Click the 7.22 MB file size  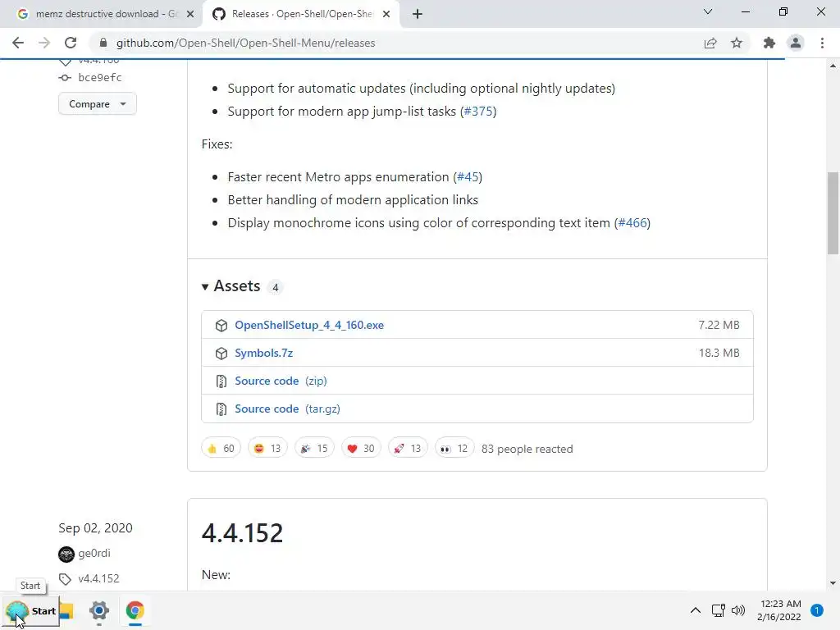[719, 325]
